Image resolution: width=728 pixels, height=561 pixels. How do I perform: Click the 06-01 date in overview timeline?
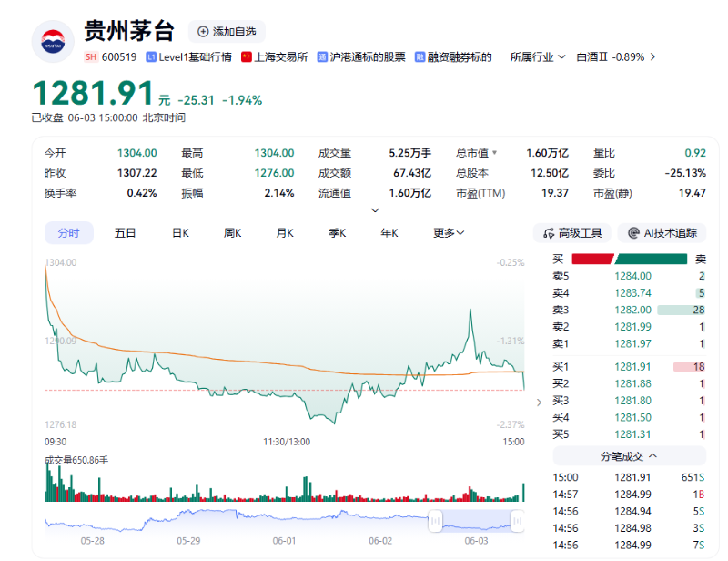[284, 541]
